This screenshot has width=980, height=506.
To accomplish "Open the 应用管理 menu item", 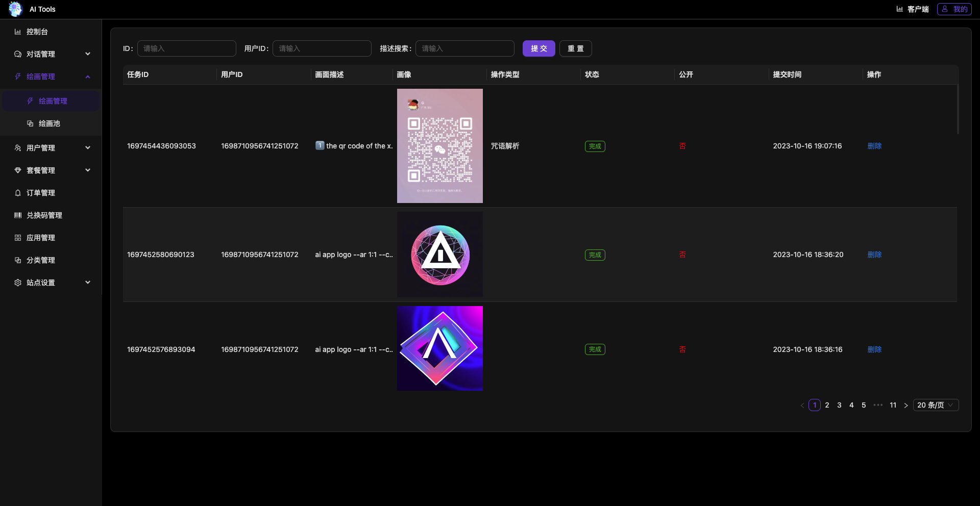I will 51,238.
